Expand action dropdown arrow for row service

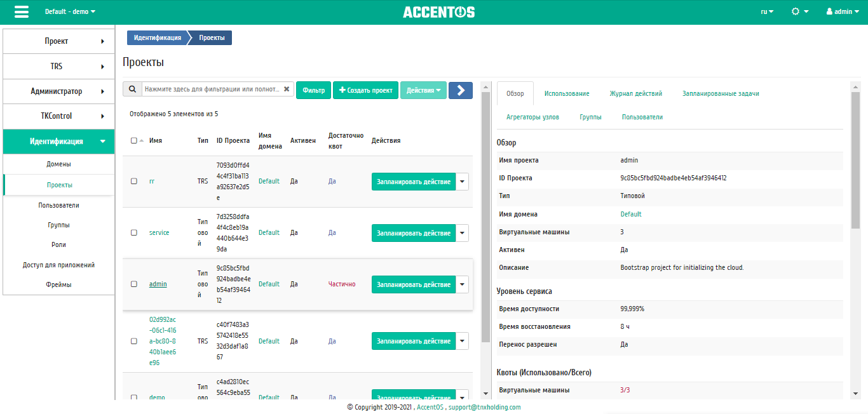[463, 233]
